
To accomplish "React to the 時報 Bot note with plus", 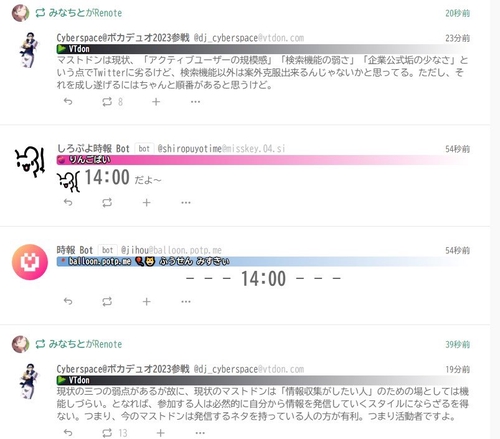I will [147, 302].
